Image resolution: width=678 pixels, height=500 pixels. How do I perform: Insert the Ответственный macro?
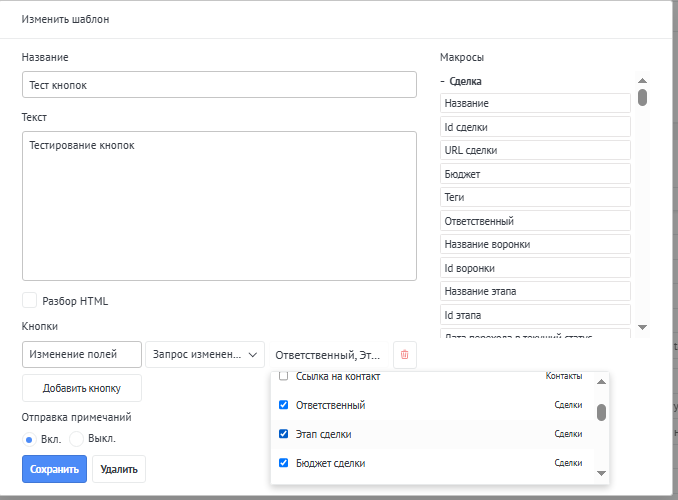tap(535, 221)
